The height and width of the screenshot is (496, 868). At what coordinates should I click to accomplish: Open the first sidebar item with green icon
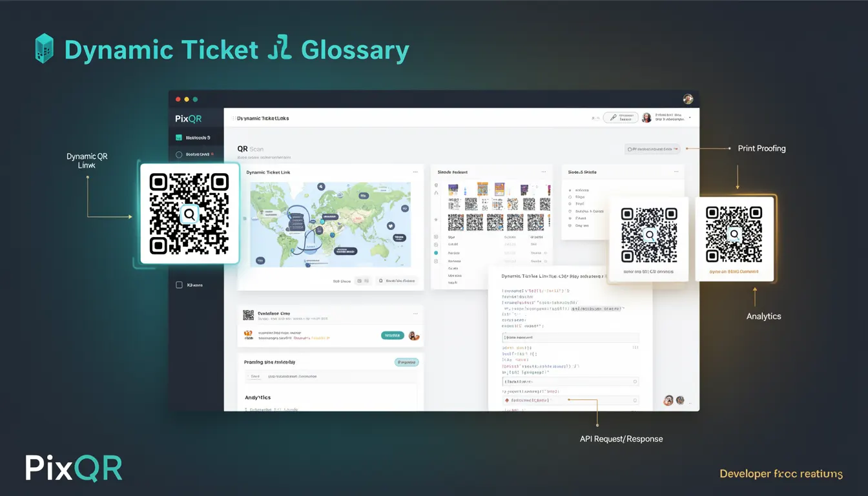click(x=193, y=138)
